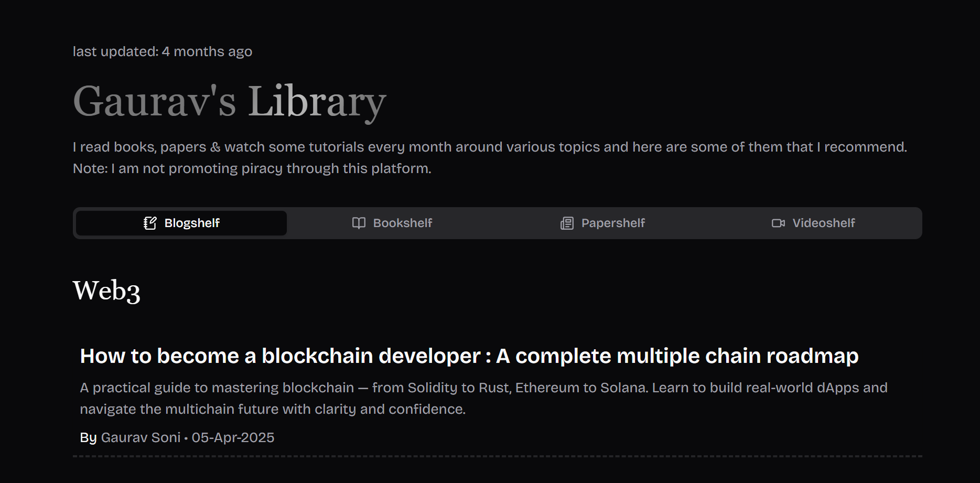This screenshot has height=483, width=980.
Task: Click the blog description about mastering blockchain
Action: coord(483,398)
